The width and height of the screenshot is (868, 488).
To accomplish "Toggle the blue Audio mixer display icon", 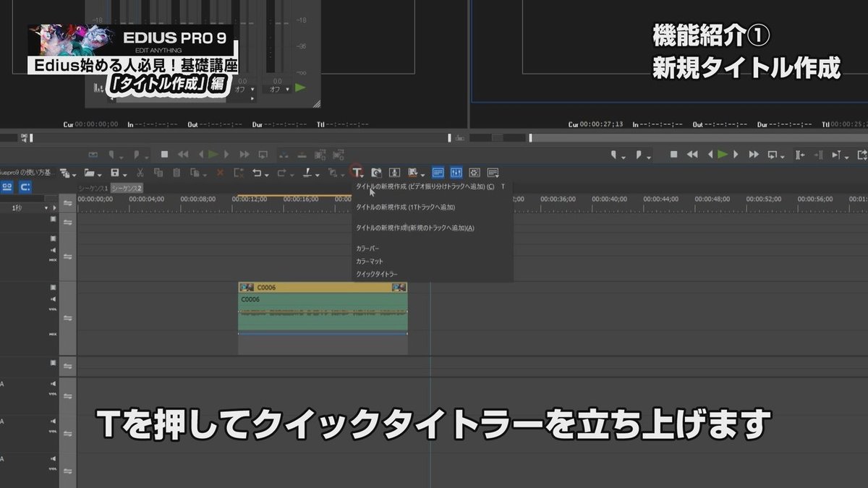I will [x=456, y=173].
